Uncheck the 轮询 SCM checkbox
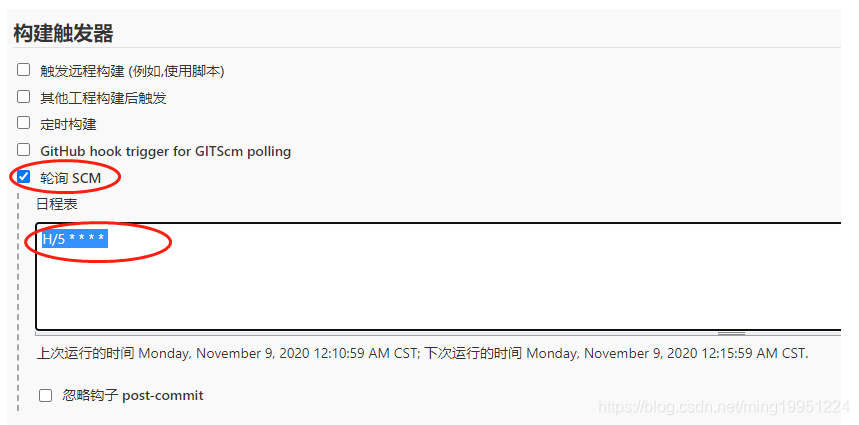The height and width of the screenshot is (425, 859). [x=24, y=177]
